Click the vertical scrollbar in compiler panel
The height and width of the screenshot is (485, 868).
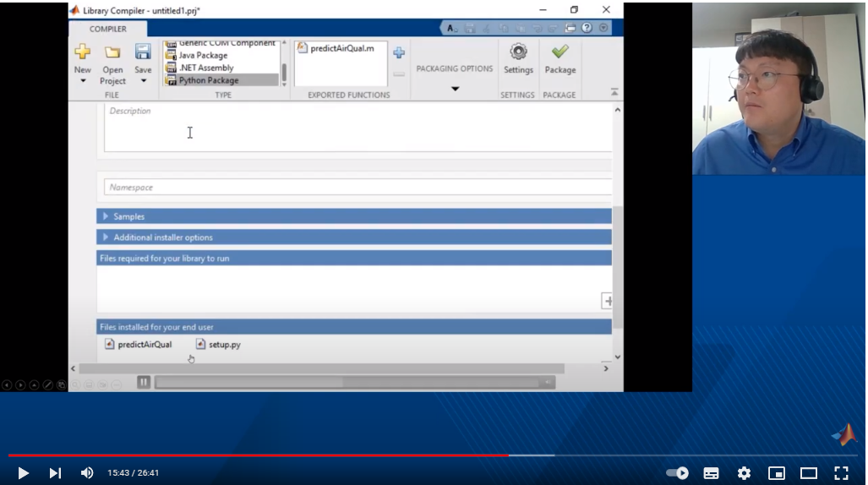click(x=617, y=266)
